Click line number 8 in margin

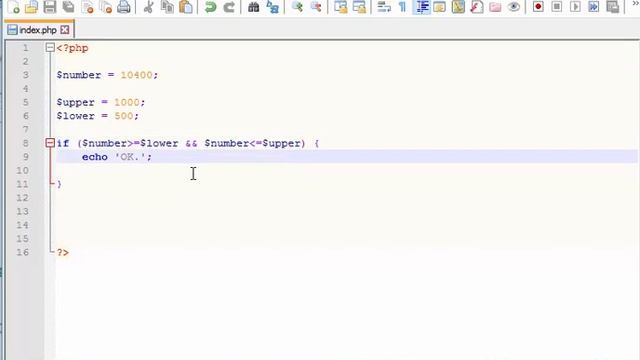(x=25, y=143)
